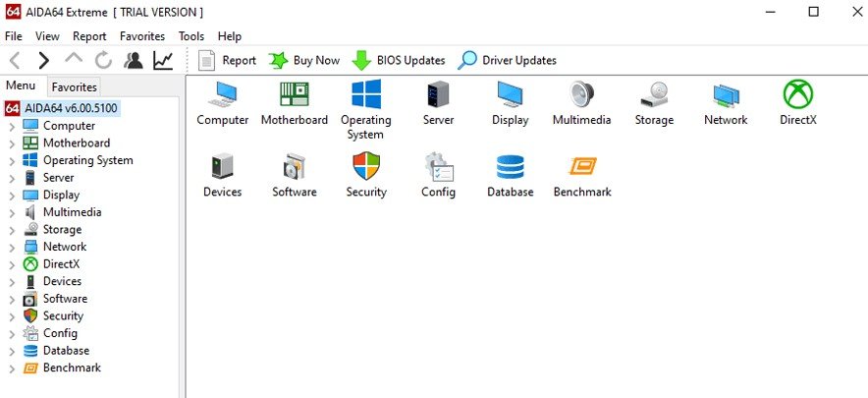This screenshot has height=398, width=868.
Task: Open the Tools menu
Action: [191, 36]
